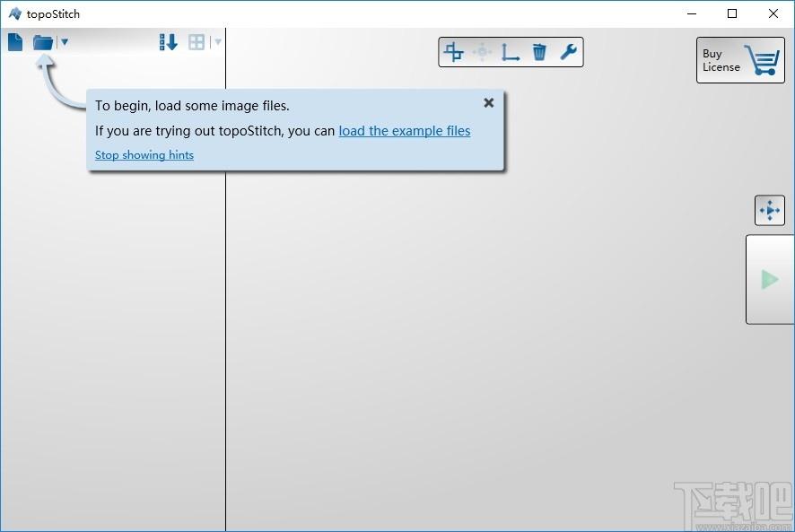795x532 pixels.
Task: Click the new project document icon
Action: [15, 42]
